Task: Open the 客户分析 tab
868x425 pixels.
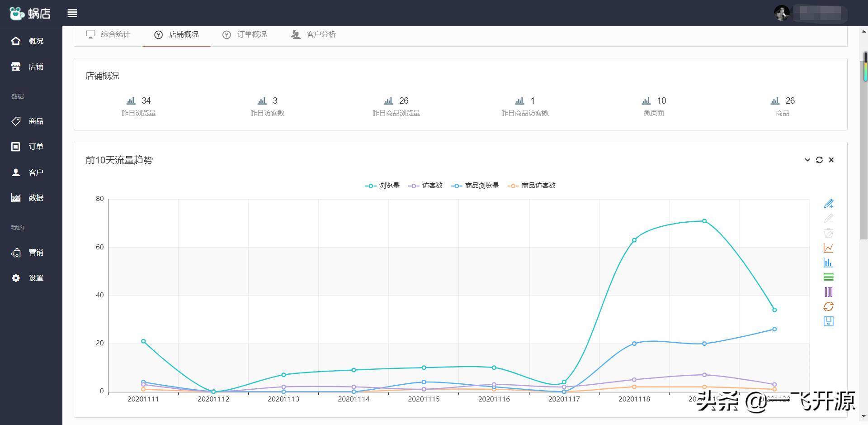Action: [313, 34]
